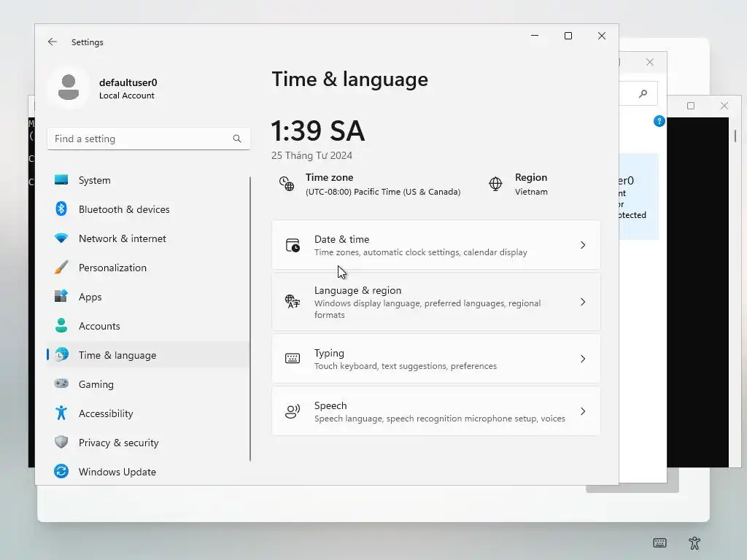747x560 pixels.
Task: Open the Speech settings card
Action: pyautogui.click(x=436, y=411)
